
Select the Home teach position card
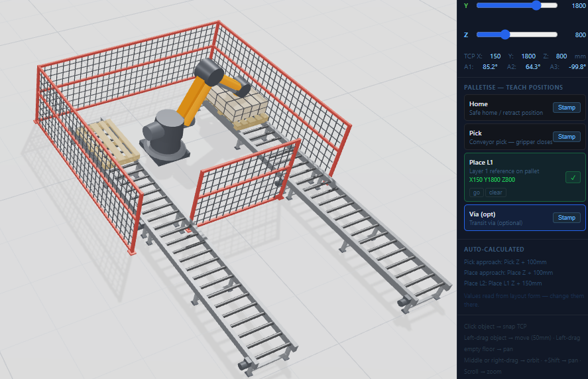(x=524, y=108)
